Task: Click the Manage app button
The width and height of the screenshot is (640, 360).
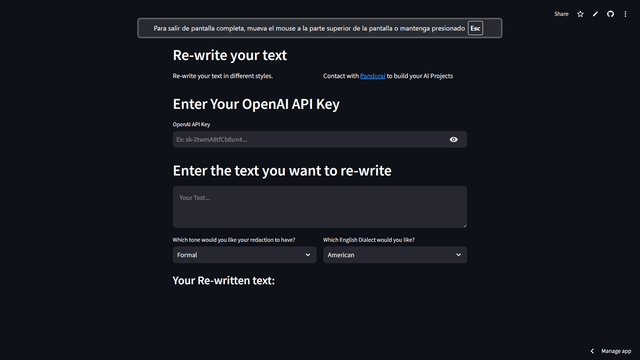Action: tap(611, 351)
